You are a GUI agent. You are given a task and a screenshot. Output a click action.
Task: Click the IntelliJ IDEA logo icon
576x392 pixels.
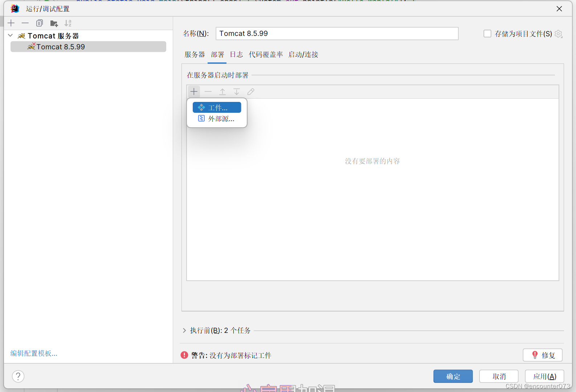pos(15,8)
